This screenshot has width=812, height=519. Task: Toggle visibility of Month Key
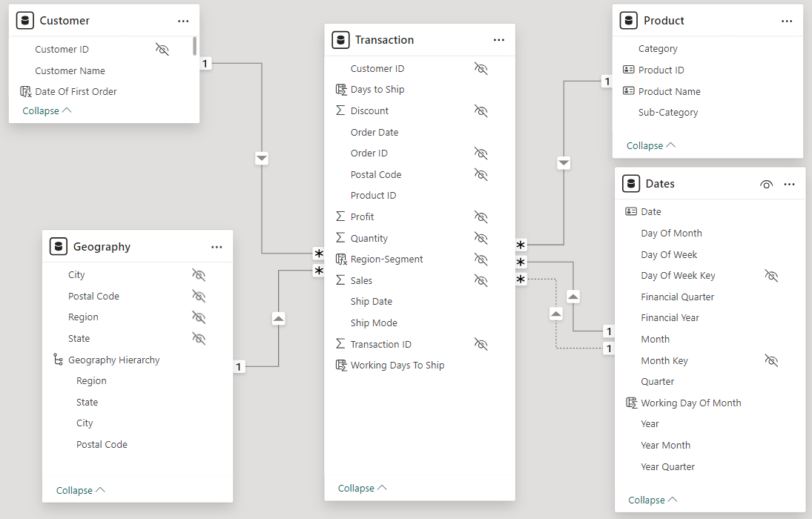pos(772,360)
